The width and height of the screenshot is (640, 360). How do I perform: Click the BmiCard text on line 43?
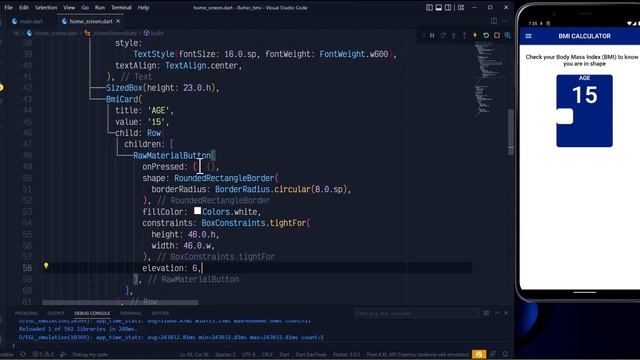tap(122, 99)
